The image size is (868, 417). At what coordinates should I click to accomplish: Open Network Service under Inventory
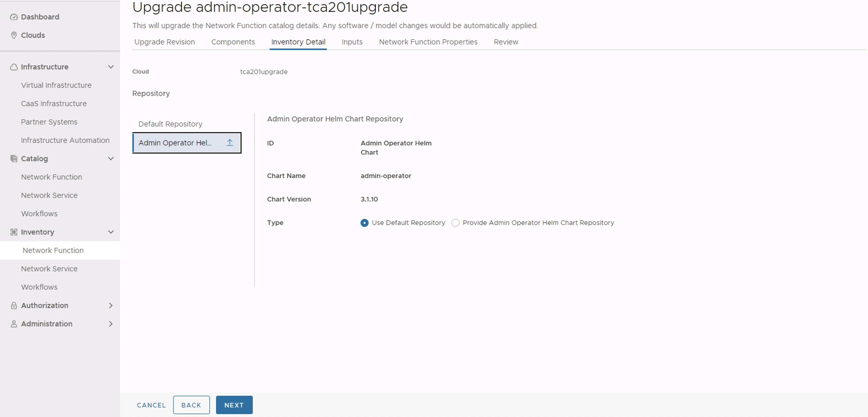coord(49,269)
